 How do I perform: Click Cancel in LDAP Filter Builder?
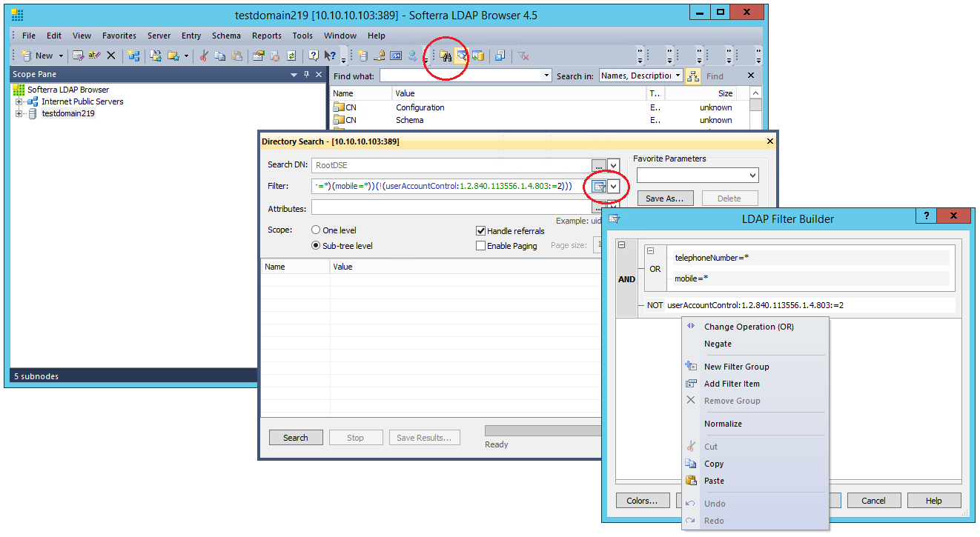pos(874,501)
